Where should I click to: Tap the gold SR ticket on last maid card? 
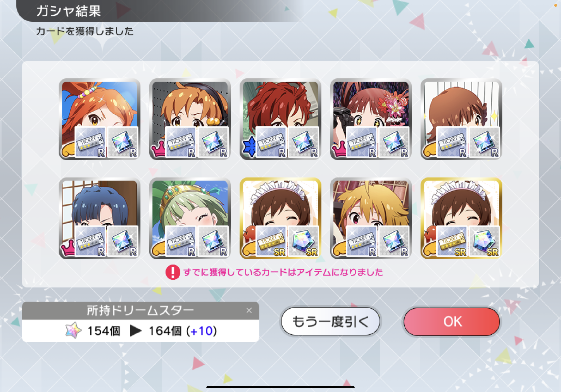pos(452,241)
